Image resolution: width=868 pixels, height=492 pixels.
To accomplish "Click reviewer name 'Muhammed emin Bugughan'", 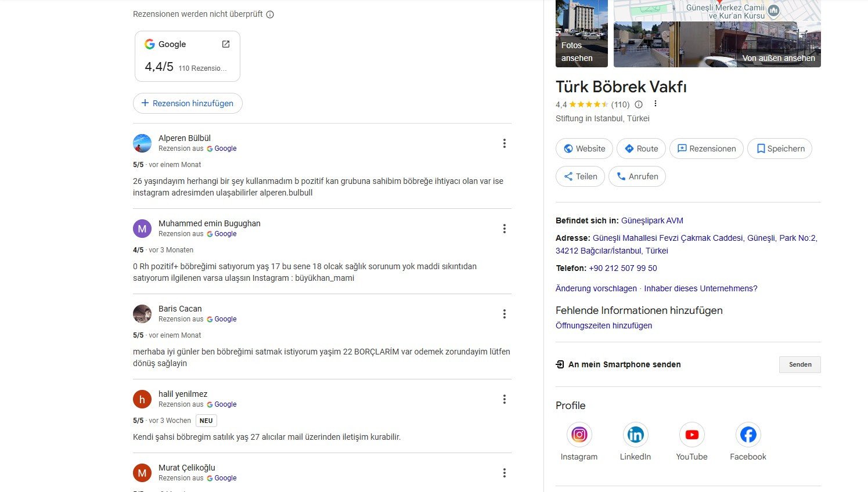I will tap(210, 223).
